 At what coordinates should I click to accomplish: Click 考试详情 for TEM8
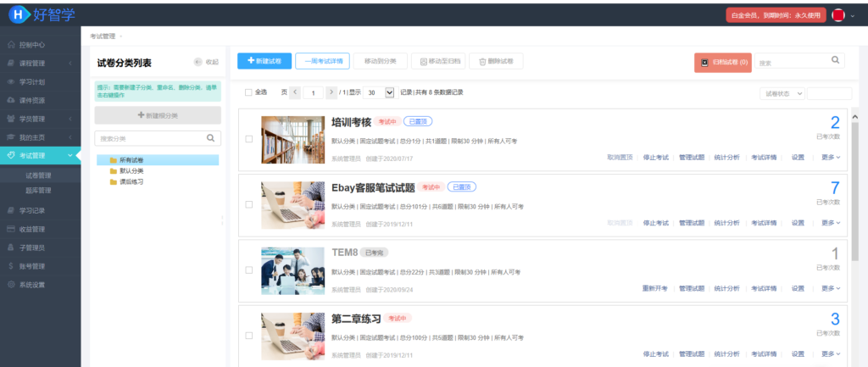(764, 288)
